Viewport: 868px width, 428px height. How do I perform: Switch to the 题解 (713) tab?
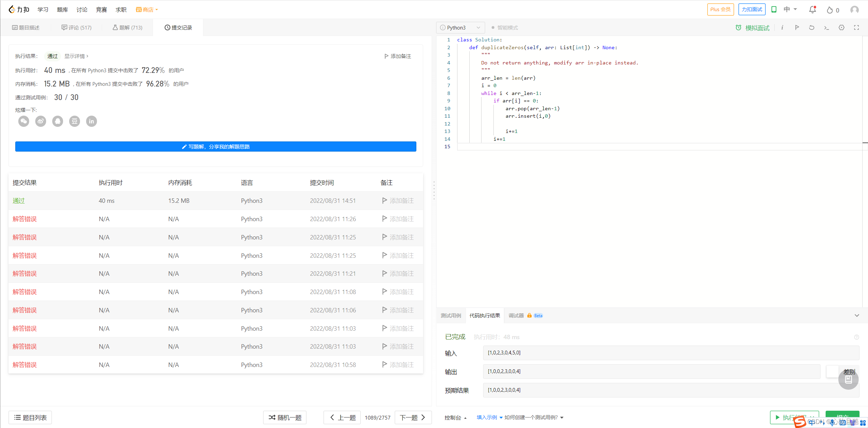click(127, 27)
